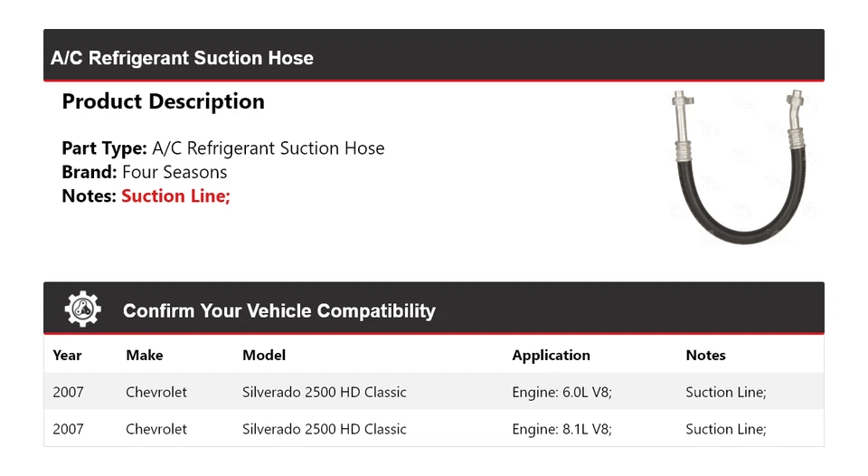Click the gear compatibility icon
The height and width of the screenshot is (476, 868).
[83, 309]
